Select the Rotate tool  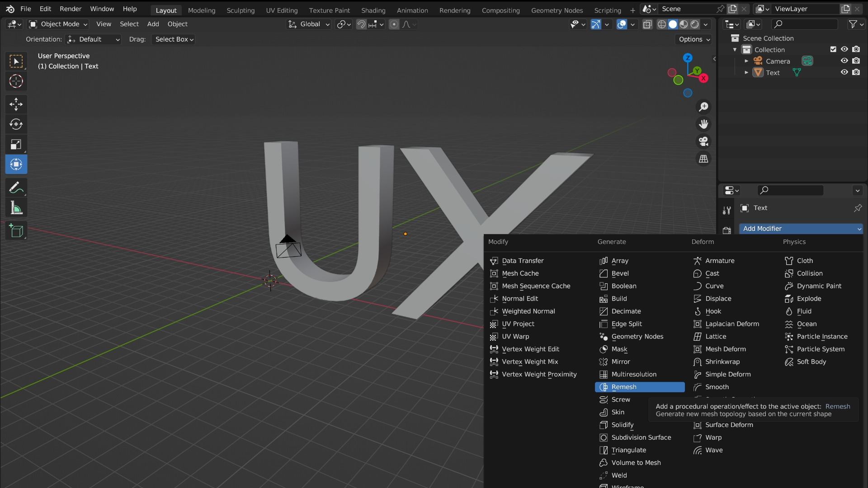[16, 124]
